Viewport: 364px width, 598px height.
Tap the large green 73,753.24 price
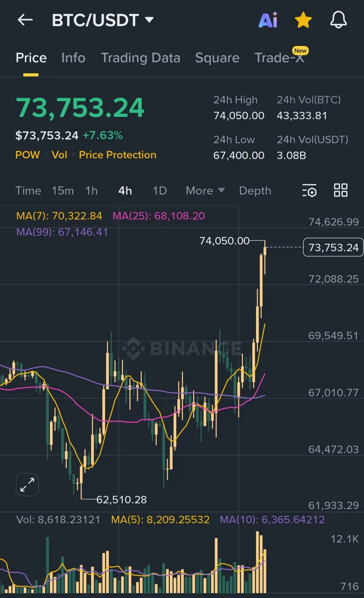[x=80, y=108]
